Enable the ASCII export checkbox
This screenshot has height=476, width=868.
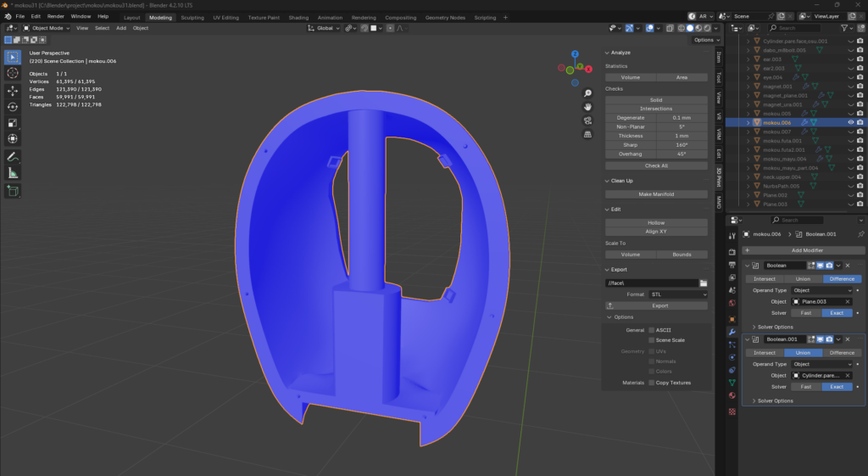click(651, 330)
